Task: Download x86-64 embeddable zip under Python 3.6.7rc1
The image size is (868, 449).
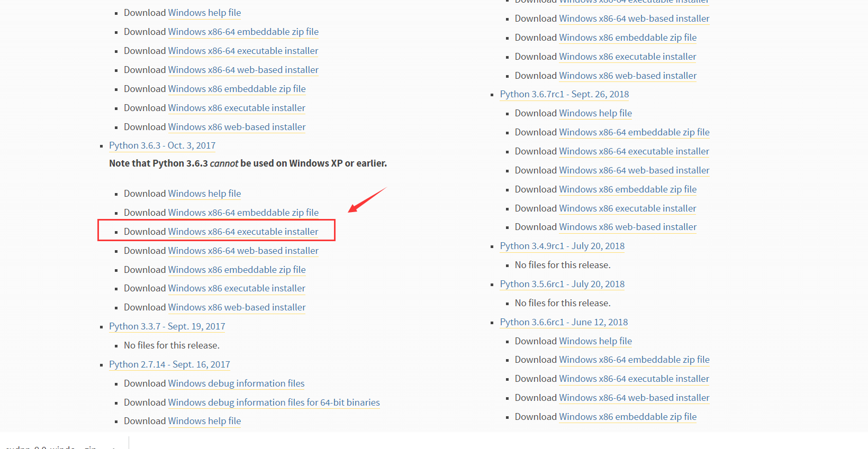Action: point(635,132)
